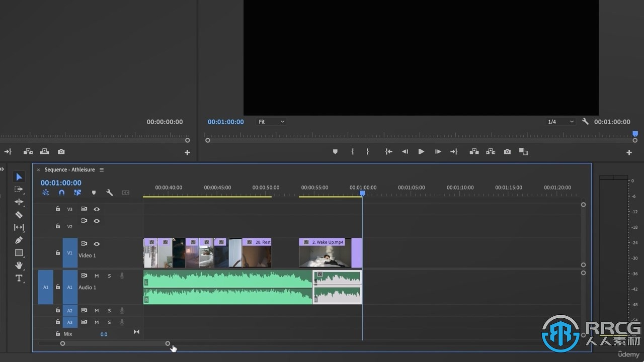644x362 pixels.
Task: Mute the Audio 1 track
Action: [97, 276]
